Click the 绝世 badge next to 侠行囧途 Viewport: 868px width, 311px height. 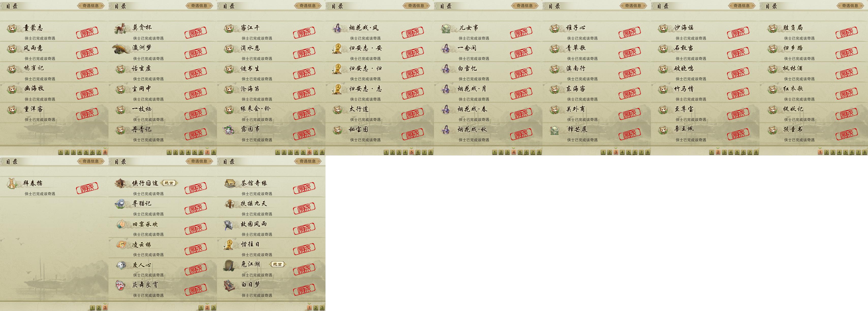coord(169,183)
